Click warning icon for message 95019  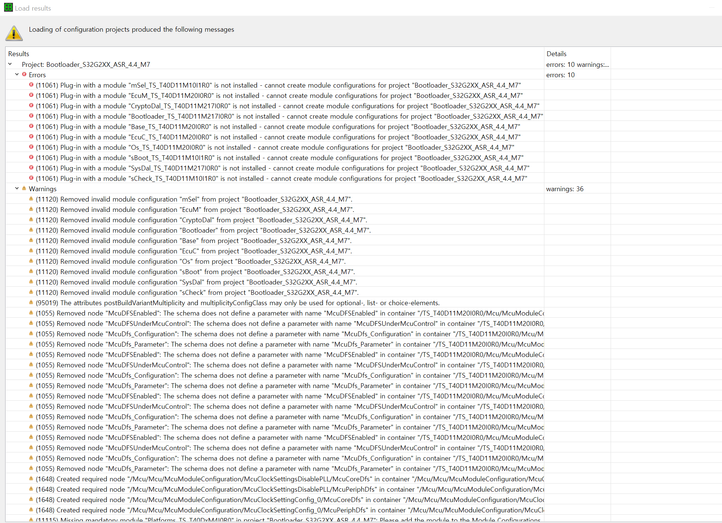click(31, 302)
